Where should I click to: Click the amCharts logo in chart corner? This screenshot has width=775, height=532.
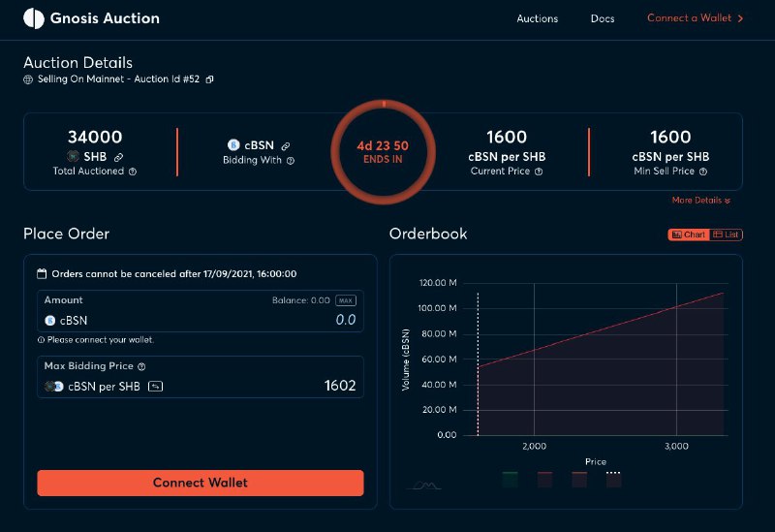[x=423, y=485]
